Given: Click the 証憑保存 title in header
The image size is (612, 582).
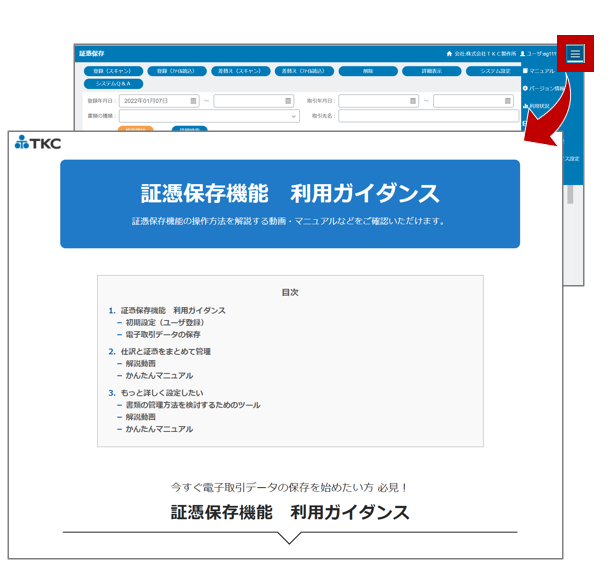Looking at the screenshot, I should point(92,53).
